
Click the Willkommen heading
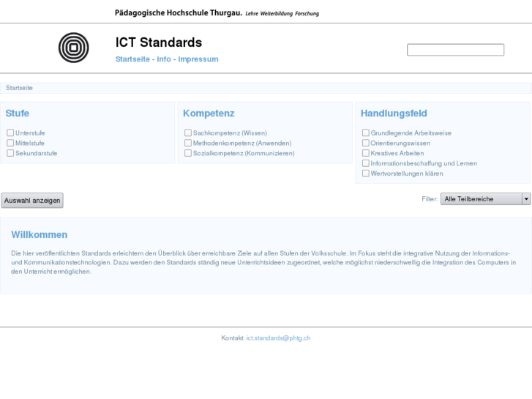pyautogui.click(x=40, y=235)
